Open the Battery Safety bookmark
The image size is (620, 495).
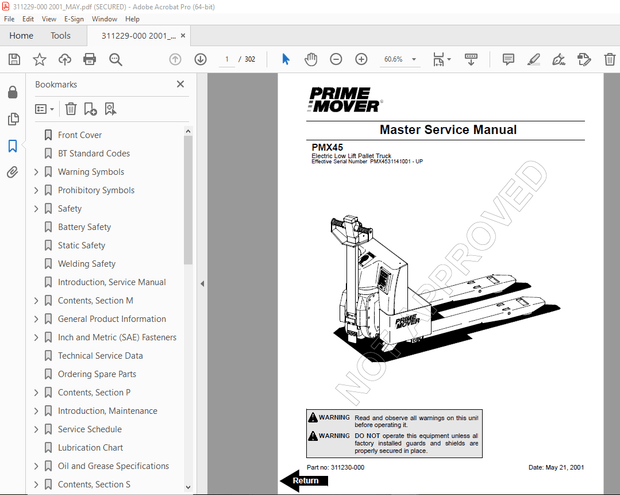click(84, 227)
